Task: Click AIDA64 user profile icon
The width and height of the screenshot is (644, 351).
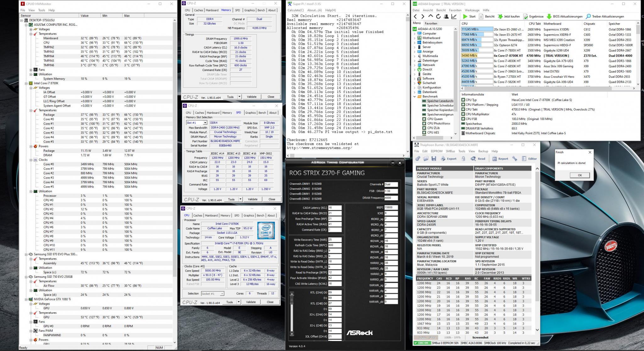Action: (x=446, y=17)
